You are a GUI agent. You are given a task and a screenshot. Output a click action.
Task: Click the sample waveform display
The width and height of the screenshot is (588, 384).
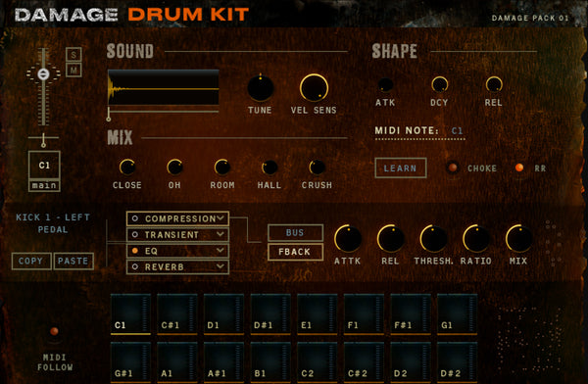(x=164, y=87)
